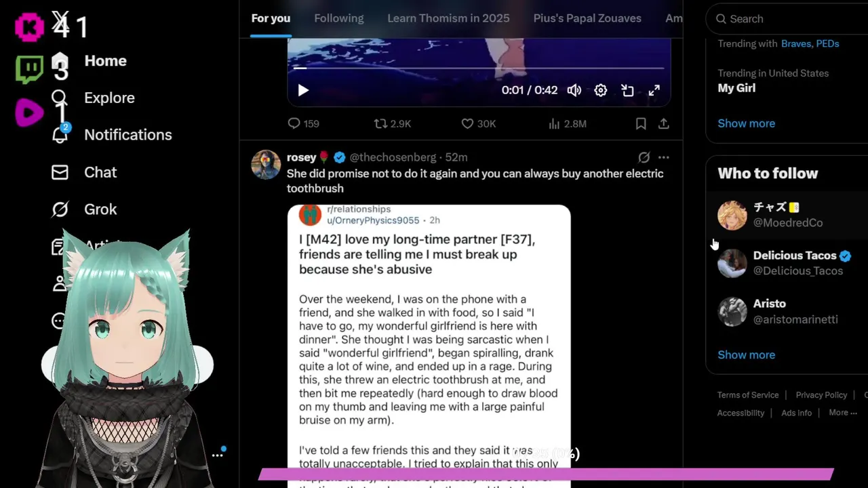This screenshot has height=488, width=868.
Task: Bookmark the video post
Action: click(641, 123)
